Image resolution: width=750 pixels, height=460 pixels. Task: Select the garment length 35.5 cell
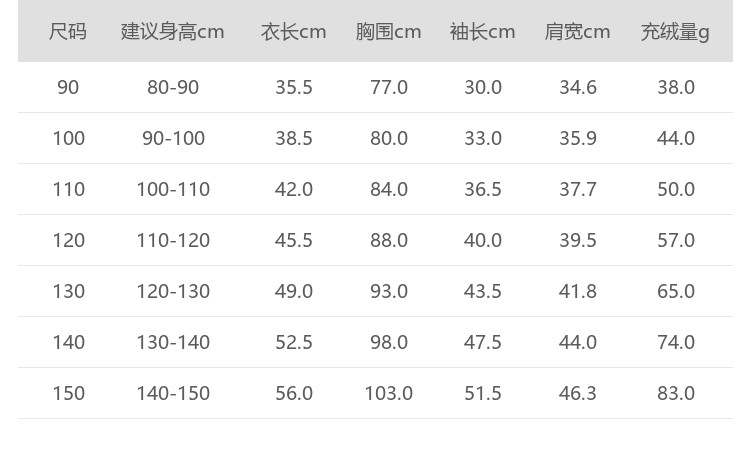pos(294,87)
